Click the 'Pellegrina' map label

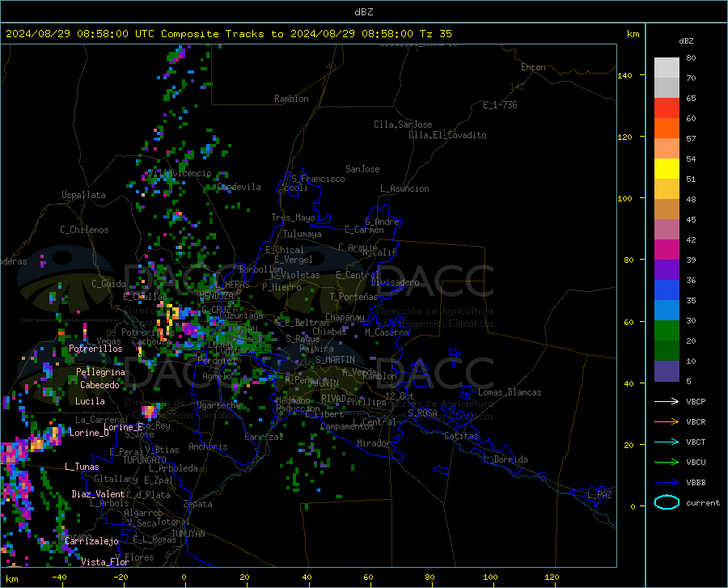tap(100, 372)
